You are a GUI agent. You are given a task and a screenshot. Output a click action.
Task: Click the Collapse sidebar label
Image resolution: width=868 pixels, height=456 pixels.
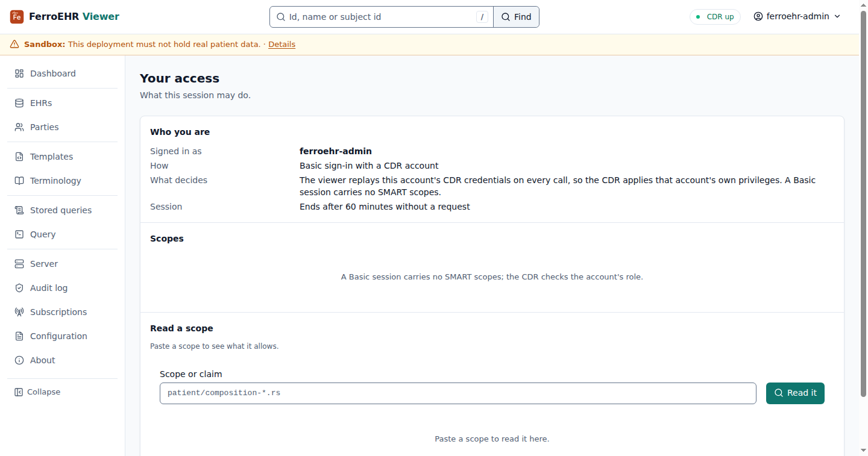point(43,392)
